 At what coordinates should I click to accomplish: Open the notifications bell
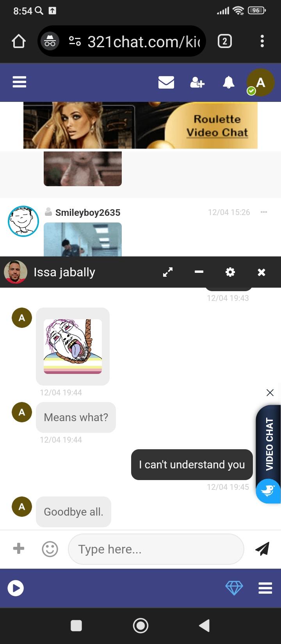click(x=229, y=82)
